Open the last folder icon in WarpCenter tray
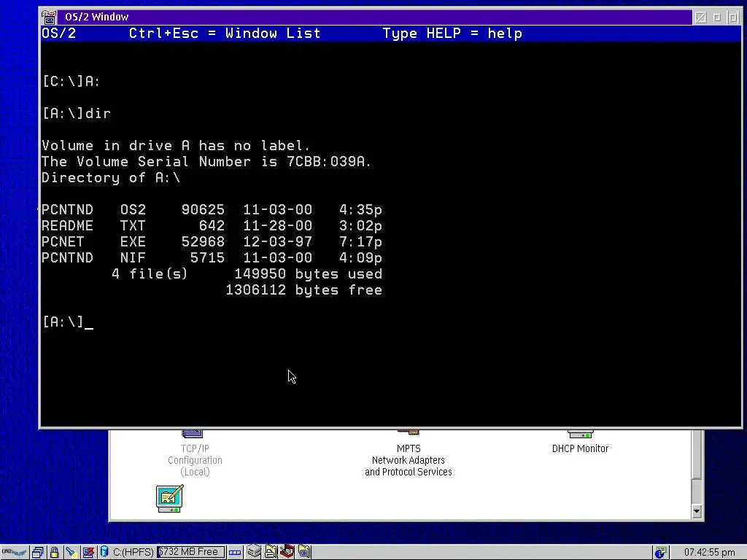Image resolution: width=747 pixels, height=560 pixels. (304, 552)
